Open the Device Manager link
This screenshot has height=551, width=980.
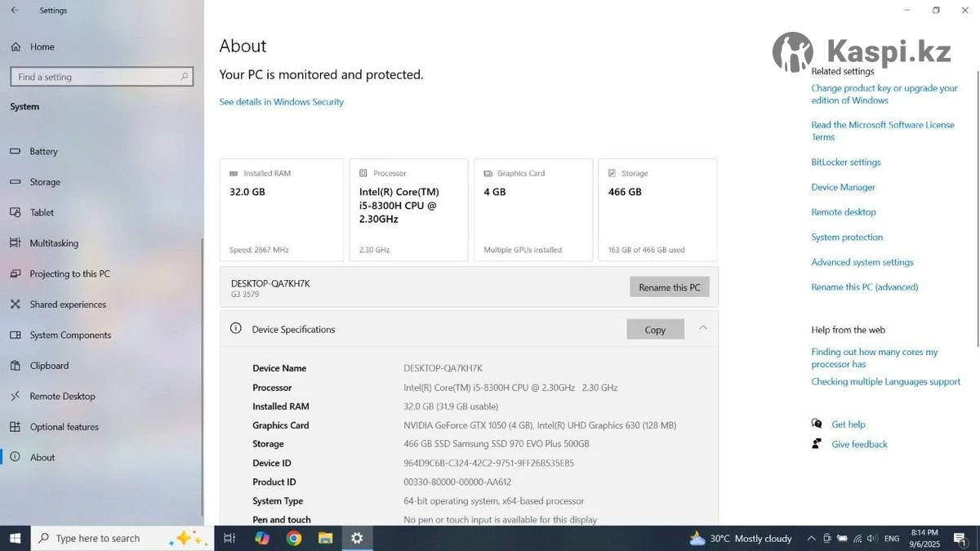843,188
